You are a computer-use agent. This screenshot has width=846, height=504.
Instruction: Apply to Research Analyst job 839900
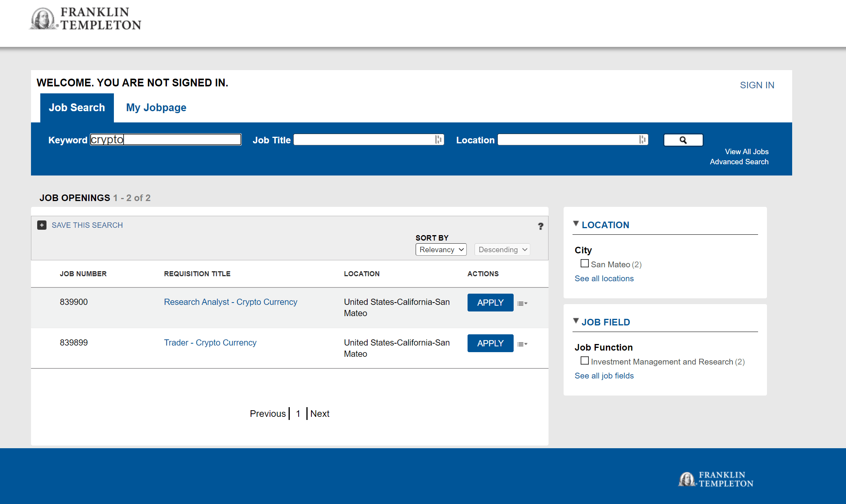point(490,303)
